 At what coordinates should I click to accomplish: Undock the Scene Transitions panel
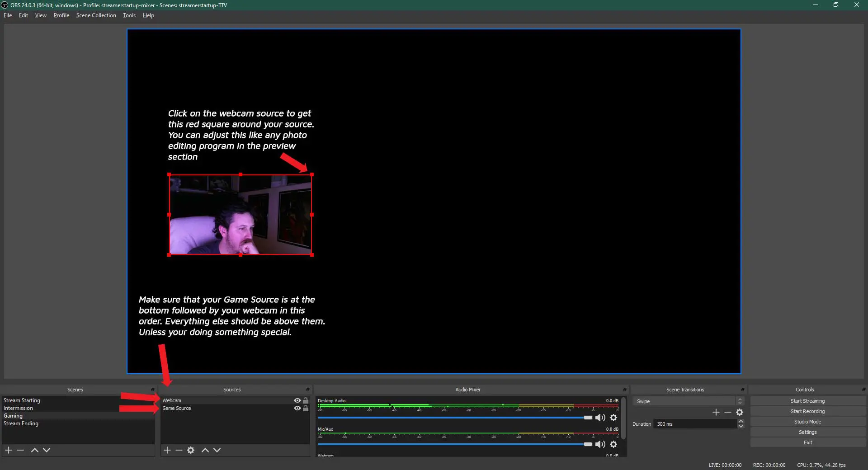(x=743, y=390)
